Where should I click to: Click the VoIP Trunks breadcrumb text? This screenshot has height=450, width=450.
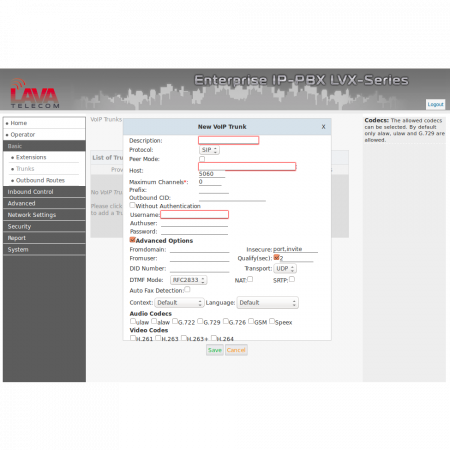tap(106, 119)
